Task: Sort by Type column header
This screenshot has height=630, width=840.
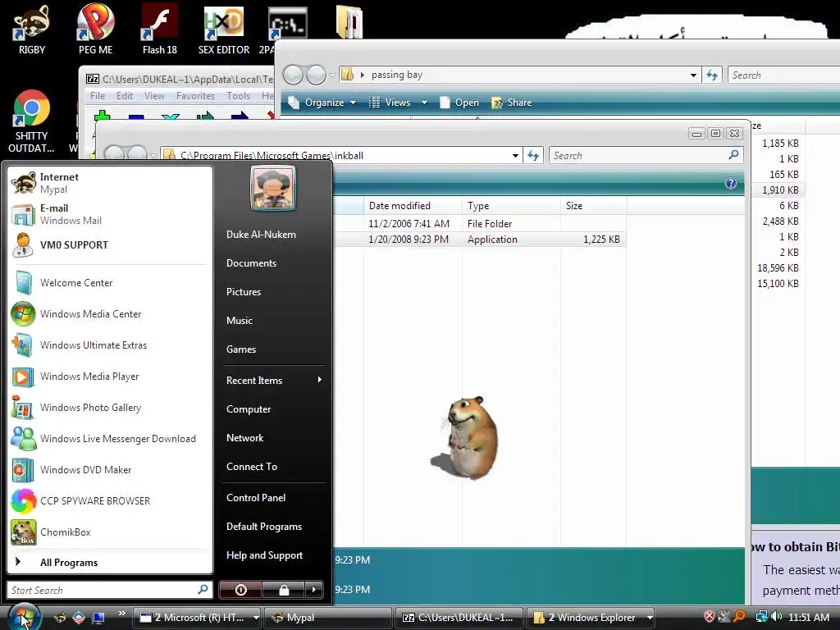Action: coord(511,206)
